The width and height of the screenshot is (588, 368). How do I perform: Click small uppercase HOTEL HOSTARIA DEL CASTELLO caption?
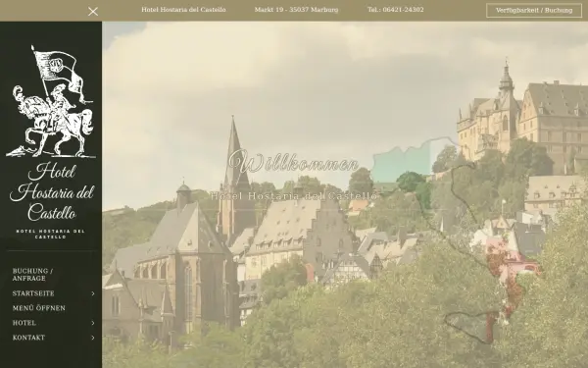(x=51, y=234)
